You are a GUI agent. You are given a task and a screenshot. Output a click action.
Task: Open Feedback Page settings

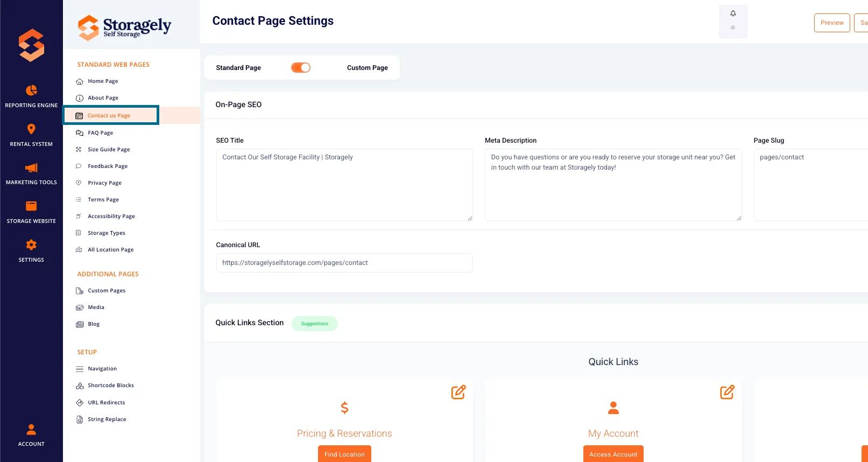pyautogui.click(x=108, y=166)
